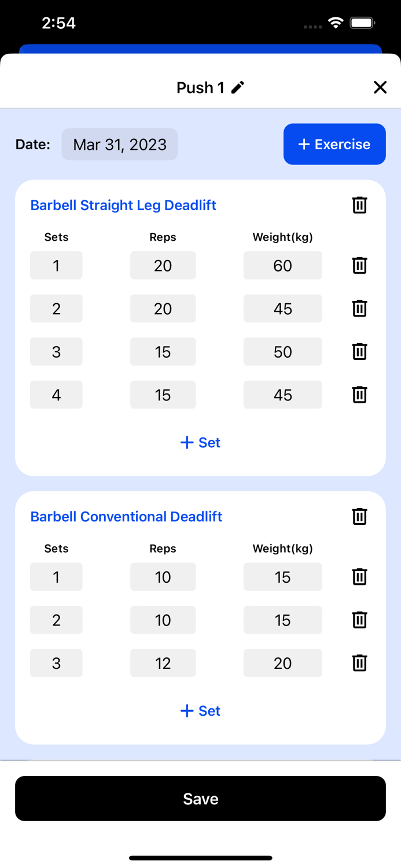This screenshot has width=401, height=868.
Task: Open the Barbell Conventional Deadlift details
Action: pos(126,517)
